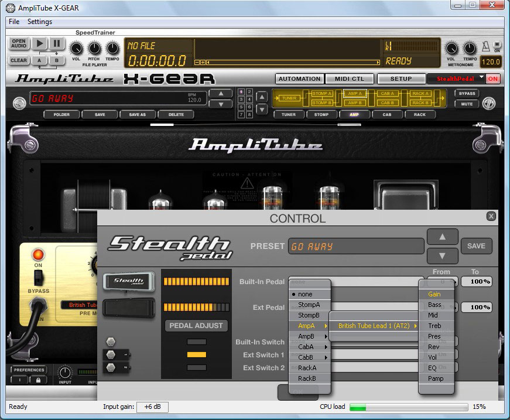Close the CONTROL panel
Screen dimensions: 510x420
click(x=491, y=216)
